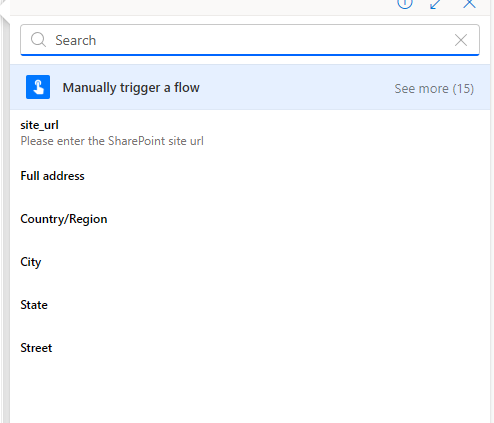Image resolution: width=494 pixels, height=423 pixels.
Task: Insert the site_url dynamic value
Action: [x=39, y=125]
